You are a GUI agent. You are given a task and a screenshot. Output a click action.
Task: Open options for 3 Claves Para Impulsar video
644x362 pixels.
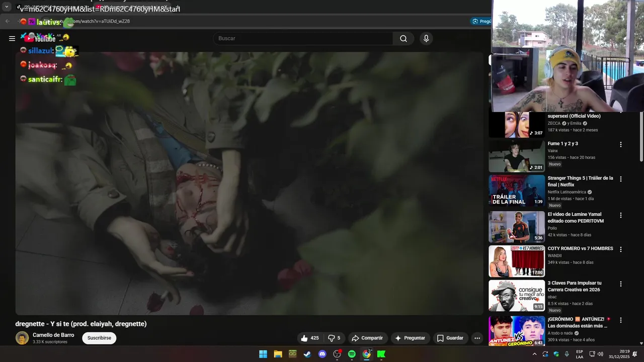(621, 284)
